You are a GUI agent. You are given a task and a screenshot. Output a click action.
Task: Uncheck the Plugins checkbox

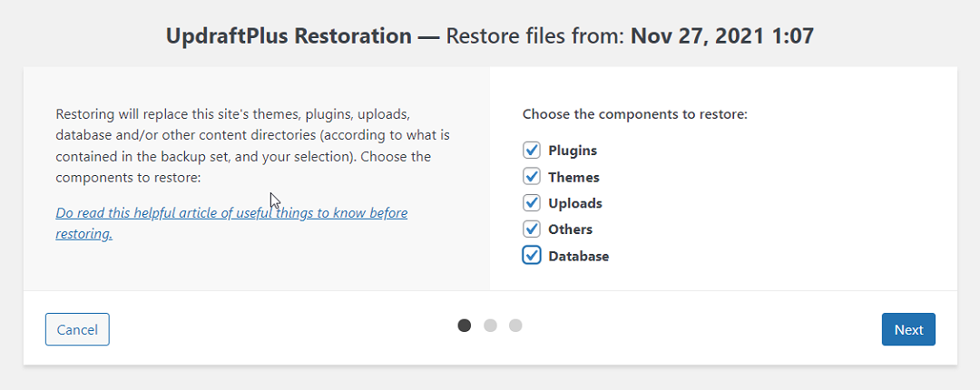tap(532, 151)
